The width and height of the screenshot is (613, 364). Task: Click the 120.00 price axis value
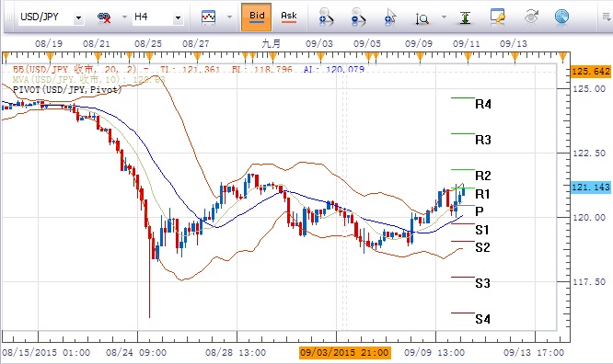pos(589,218)
